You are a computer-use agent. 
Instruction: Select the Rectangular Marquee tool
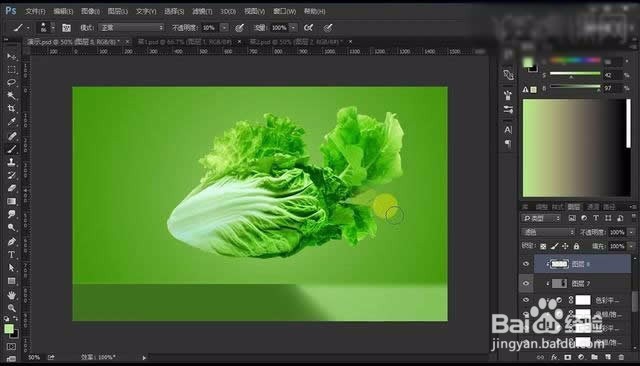(x=11, y=69)
